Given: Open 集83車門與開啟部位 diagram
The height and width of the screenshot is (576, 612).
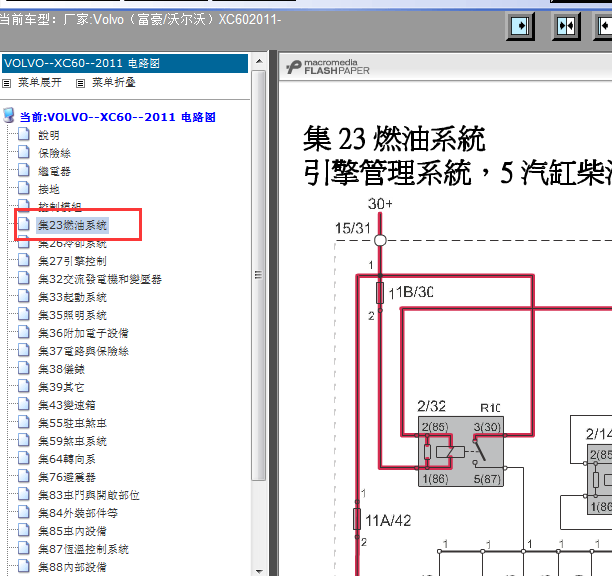Looking at the screenshot, I should coord(89,495).
